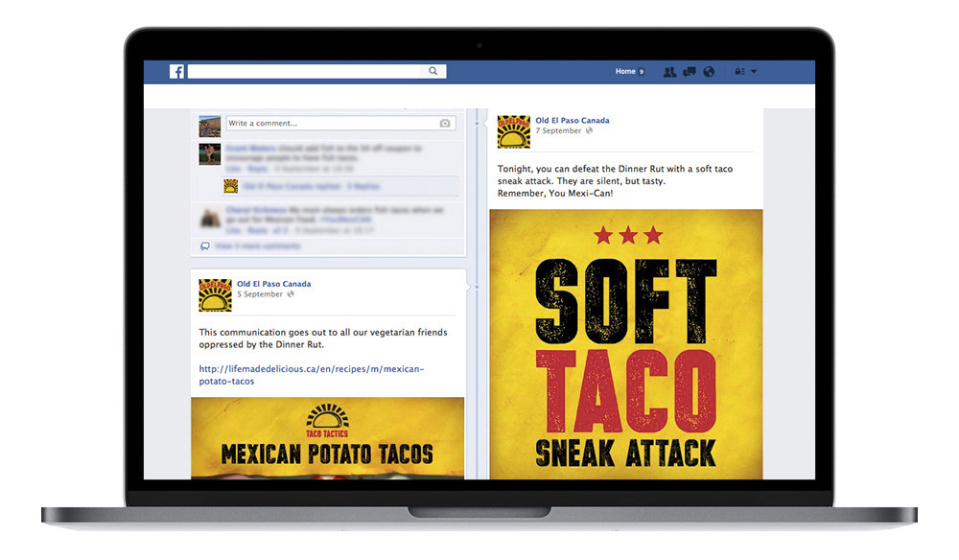Open the messages icon

690,72
